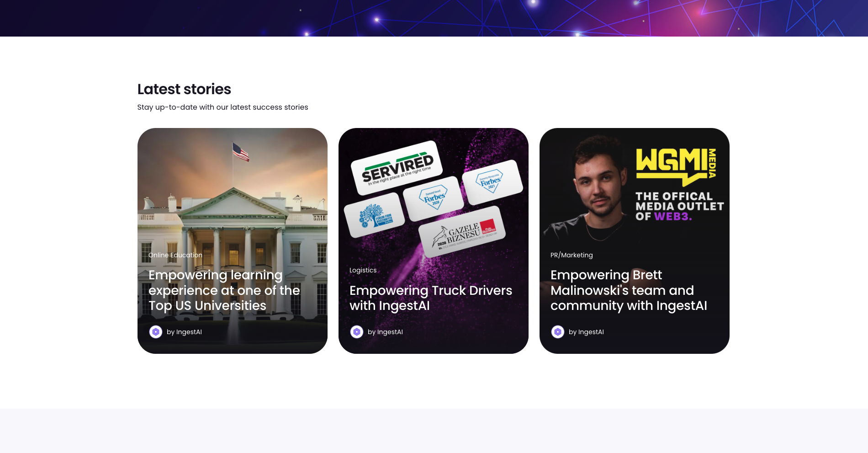Open Empowering Truck Drivers with IngestAI story
The height and width of the screenshot is (453, 868).
[431, 298]
